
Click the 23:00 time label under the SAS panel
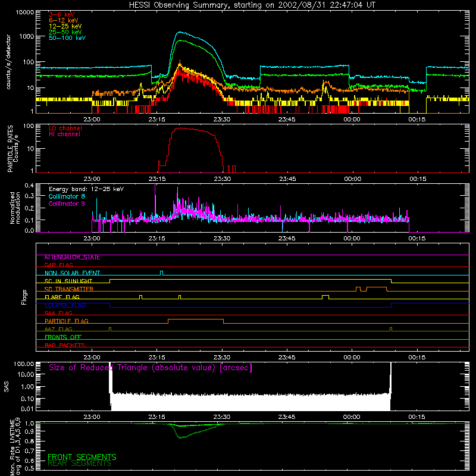[x=92, y=417]
